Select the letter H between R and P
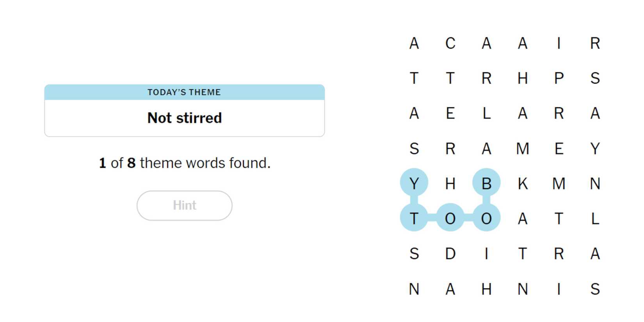644x322 pixels. pos(523,78)
